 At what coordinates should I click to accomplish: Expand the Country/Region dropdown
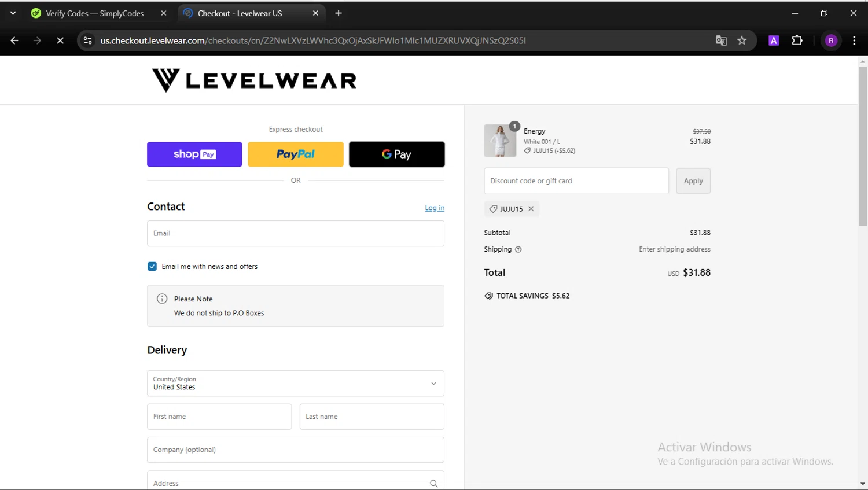(296, 384)
